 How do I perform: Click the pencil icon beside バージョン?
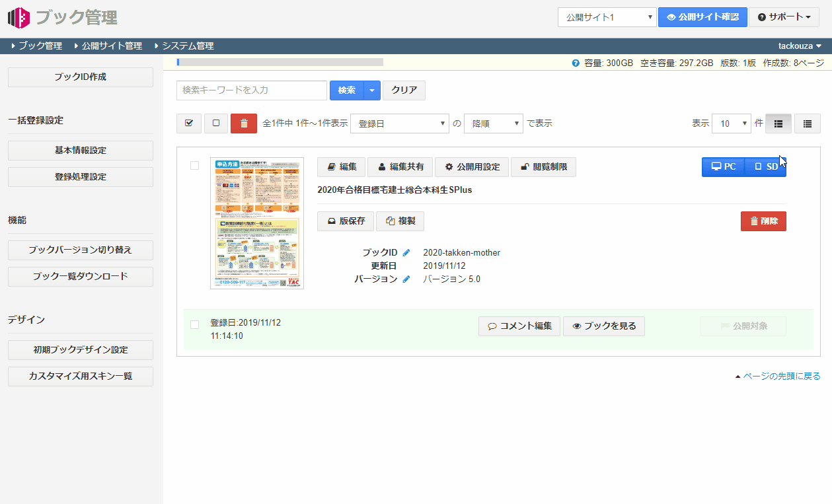406,279
